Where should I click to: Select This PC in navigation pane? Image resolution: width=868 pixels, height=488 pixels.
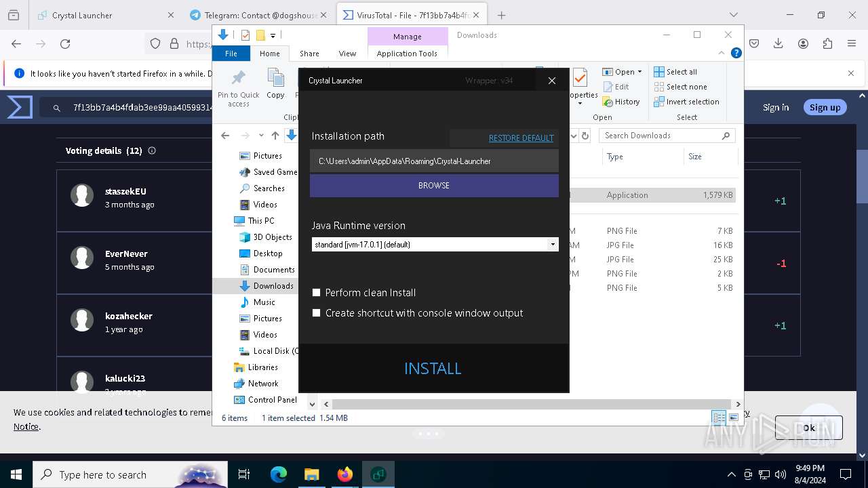(254, 221)
